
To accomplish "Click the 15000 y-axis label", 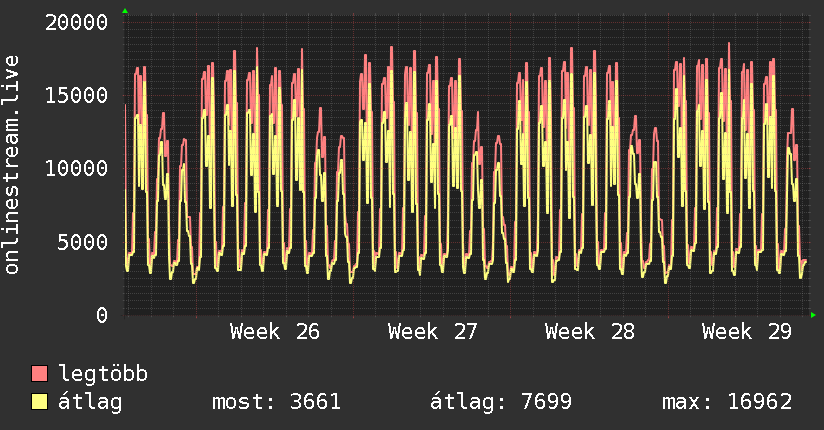I will pos(77,96).
